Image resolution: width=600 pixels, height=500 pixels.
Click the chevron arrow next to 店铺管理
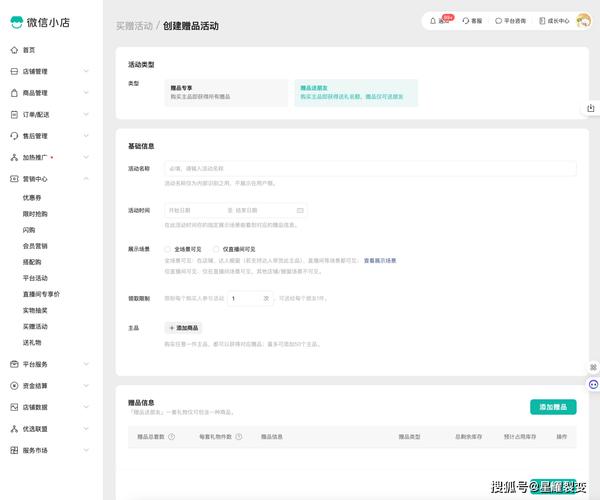point(86,71)
